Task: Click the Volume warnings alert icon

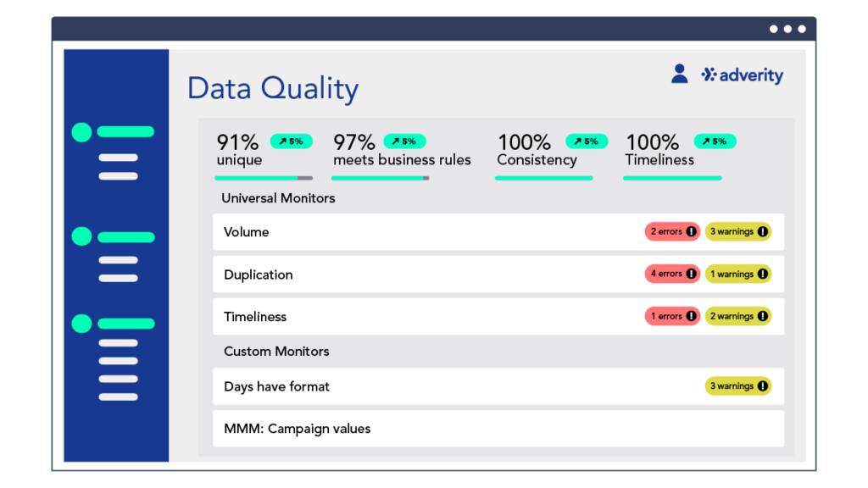Action: pos(763,232)
